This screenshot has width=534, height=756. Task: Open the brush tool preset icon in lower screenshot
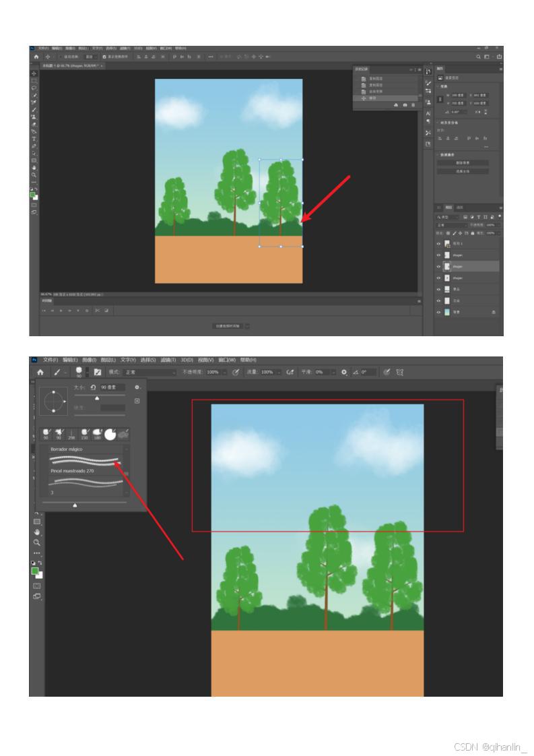(57, 372)
